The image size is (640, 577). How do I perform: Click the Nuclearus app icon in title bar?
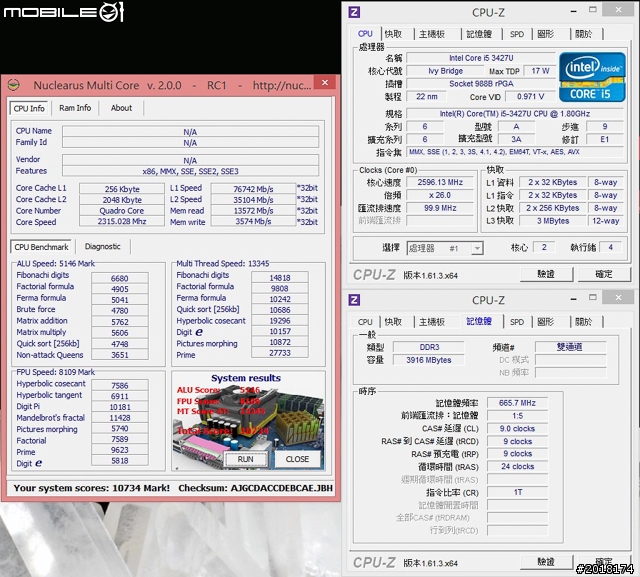click(14, 85)
